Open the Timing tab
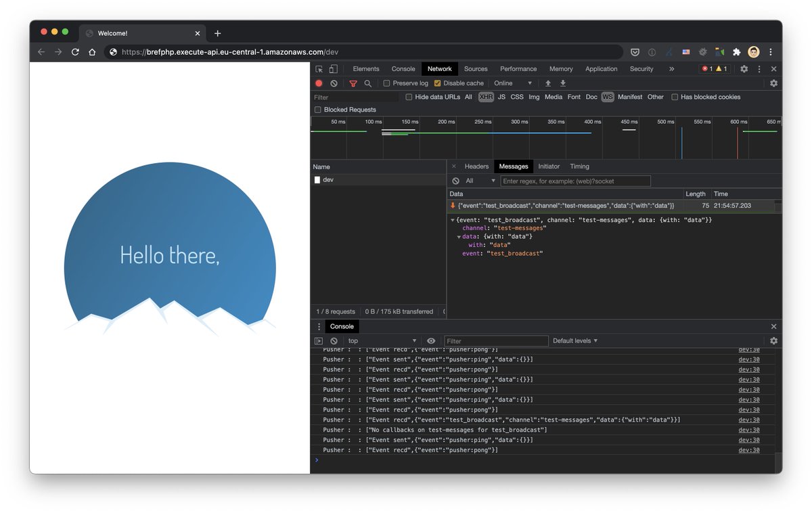 click(x=579, y=166)
